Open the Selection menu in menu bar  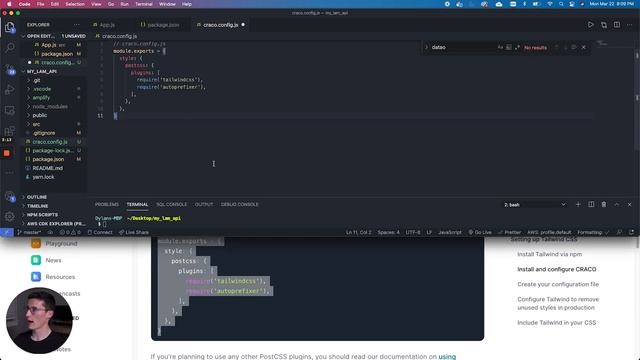coord(75,4)
